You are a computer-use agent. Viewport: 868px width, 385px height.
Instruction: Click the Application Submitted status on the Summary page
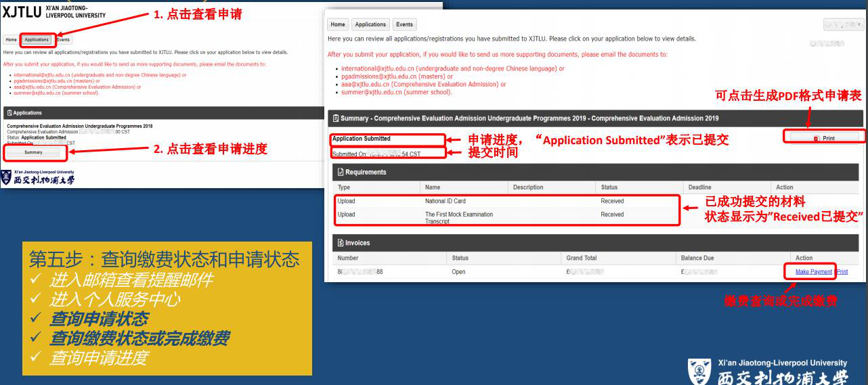pyautogui.click(x=361, y=139)
